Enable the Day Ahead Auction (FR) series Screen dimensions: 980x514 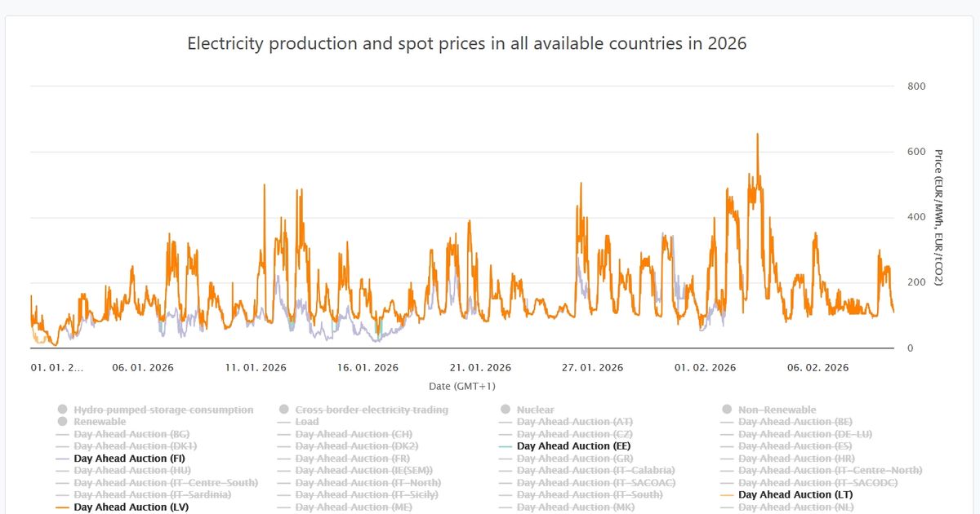pos(352,459)
